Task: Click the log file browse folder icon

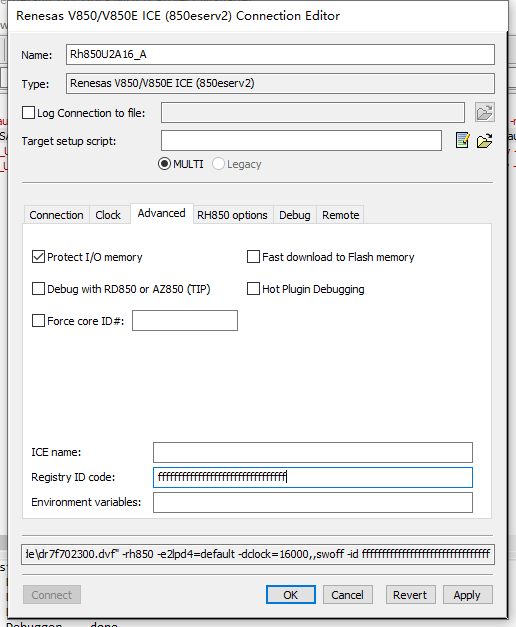Action: click(x=485, y=112)
